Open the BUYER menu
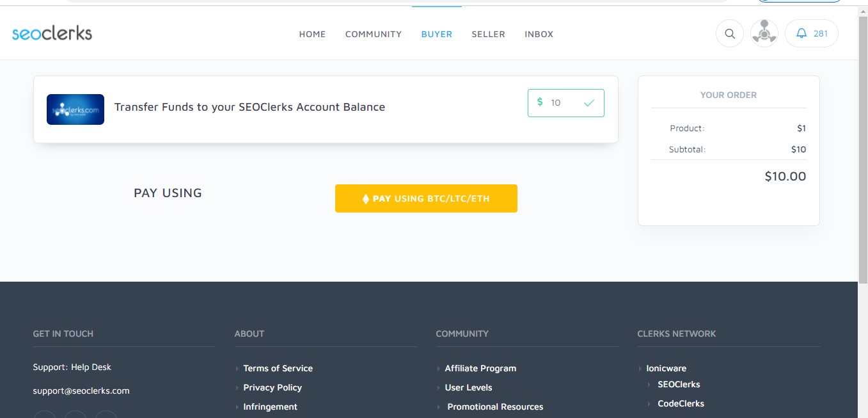The image size is (868, 418). (x=437, y=34)
